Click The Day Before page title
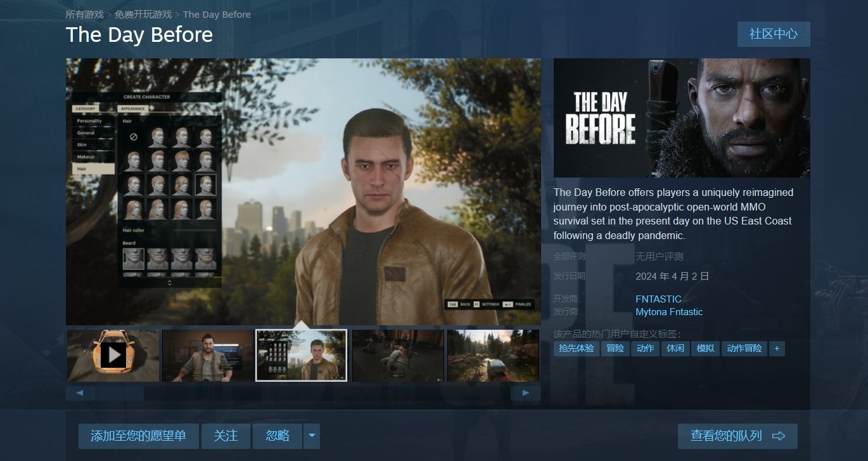Image resolution: width=868 pixels, height=461 pixels. [x=139, y=34]
